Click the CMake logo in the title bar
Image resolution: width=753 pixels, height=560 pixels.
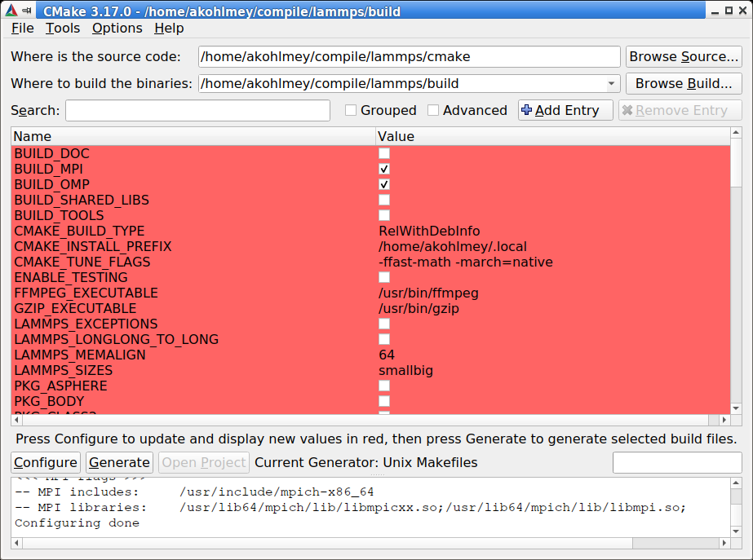coord(10,10)
